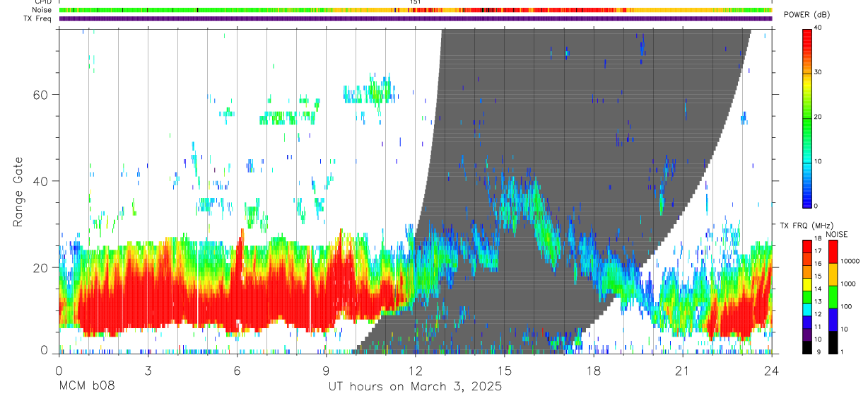Click the '12' tick label on UT hours axis
The height and width of the screenshot is (401, 868).
[415, 371]
